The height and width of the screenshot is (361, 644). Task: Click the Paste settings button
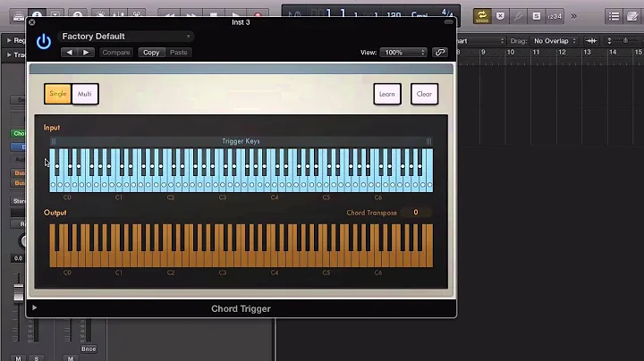point(179,53)
